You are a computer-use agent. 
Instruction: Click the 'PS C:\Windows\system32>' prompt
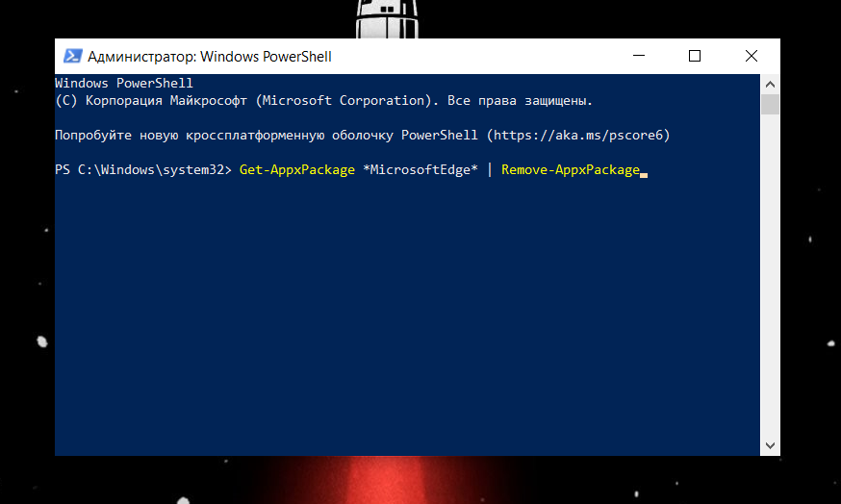(143, 170)
